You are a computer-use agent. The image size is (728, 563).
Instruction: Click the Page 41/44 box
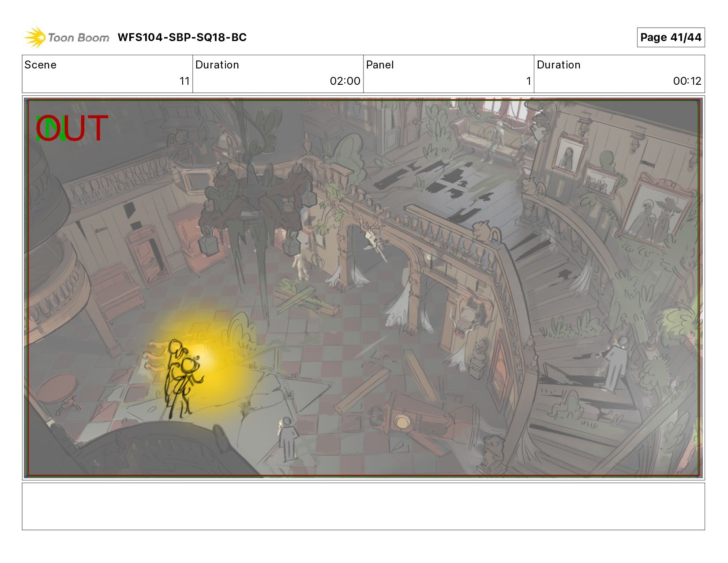pos(671,37)
